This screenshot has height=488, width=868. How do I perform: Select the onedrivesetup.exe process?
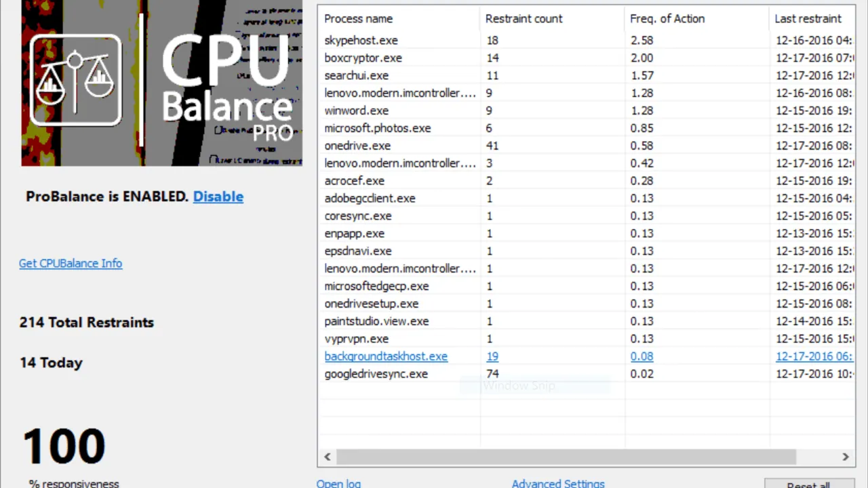[371, 305]
